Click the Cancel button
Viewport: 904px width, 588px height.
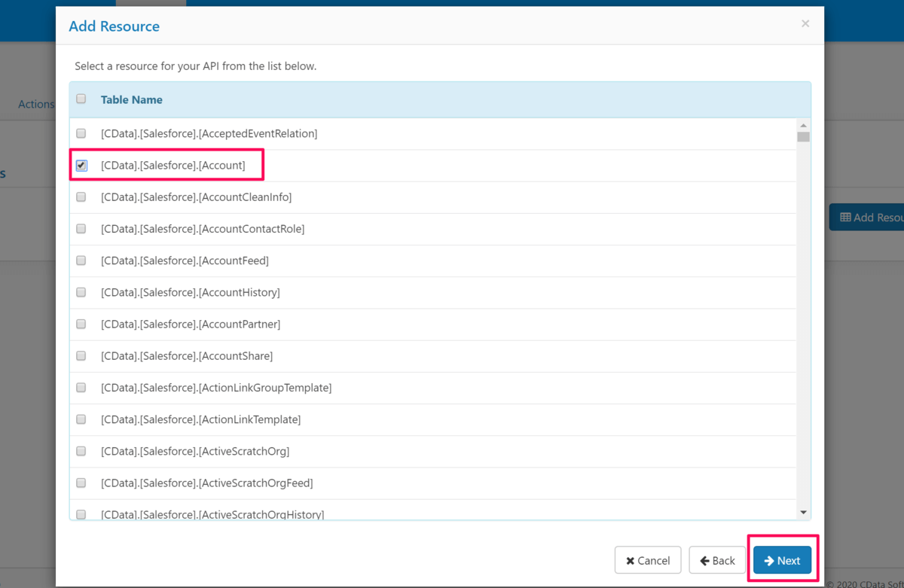pos(648,560)
